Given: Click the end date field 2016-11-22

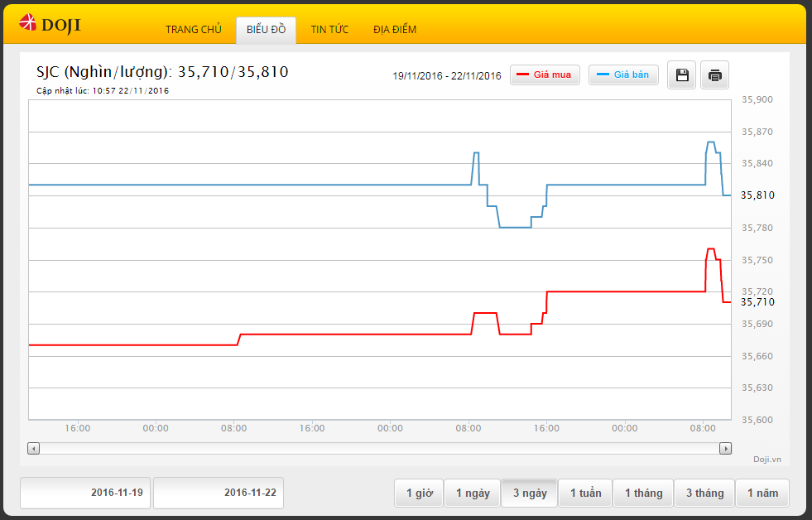Looking at the screenshot, I should click(x=219, y=493).
